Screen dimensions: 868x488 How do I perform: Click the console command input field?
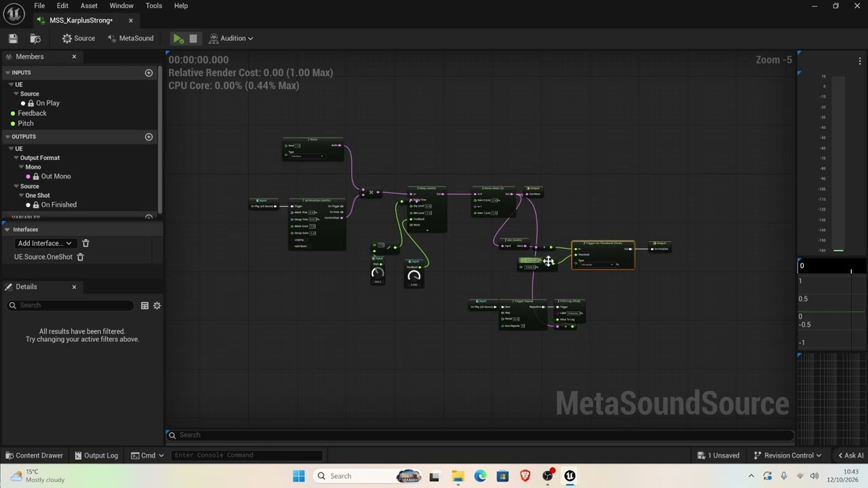point(247,455)
